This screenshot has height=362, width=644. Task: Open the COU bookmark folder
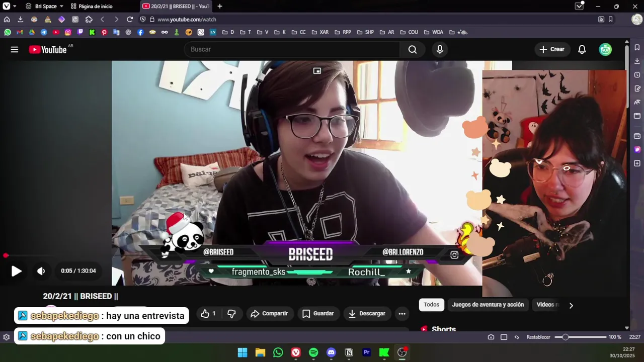[409, 32]
